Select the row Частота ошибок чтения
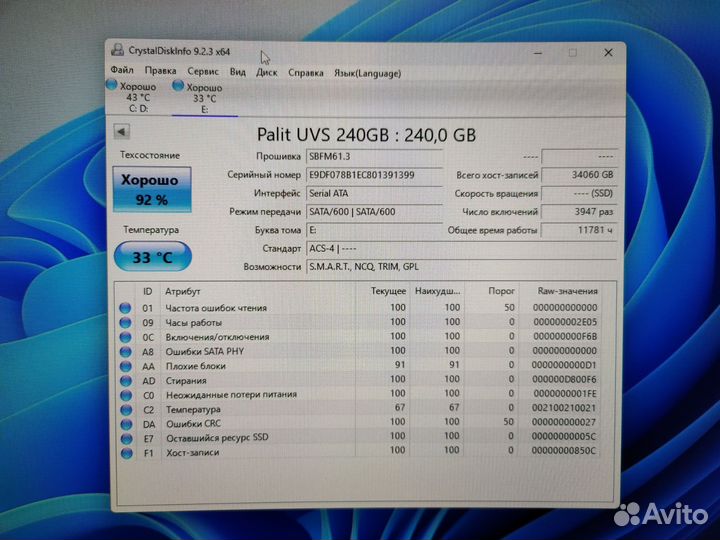 point(358,308)
